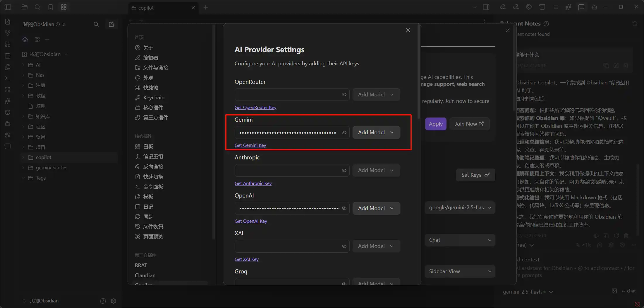Image resolution: width=644 pixels, height=308 pixels.
Task: Show the OpenAI API key via eye icon
Action: [344, 208]
